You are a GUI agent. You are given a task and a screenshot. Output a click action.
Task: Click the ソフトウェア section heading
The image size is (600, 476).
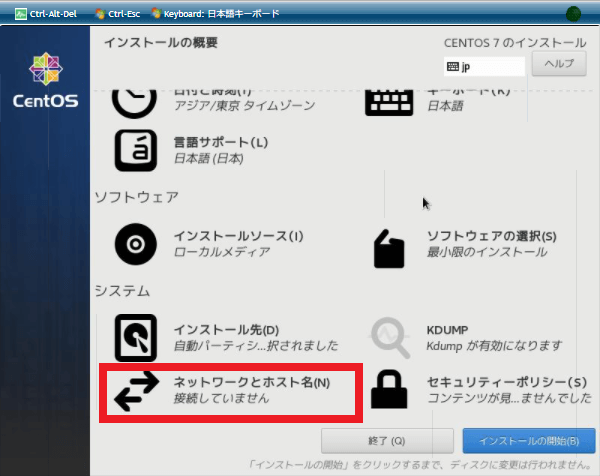(x=137, y=197)
